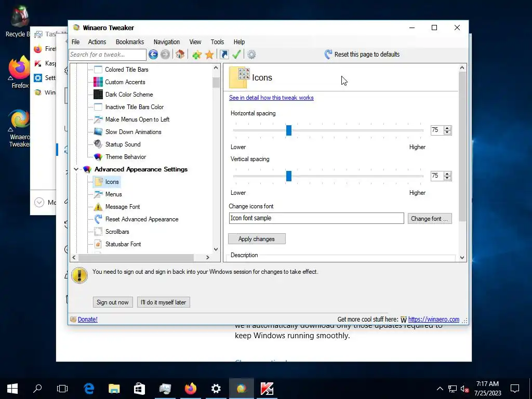This screenshot has width=532, height=399.
Task: Add bookmark using green plus star icon
Action: [x=197, y=54]
